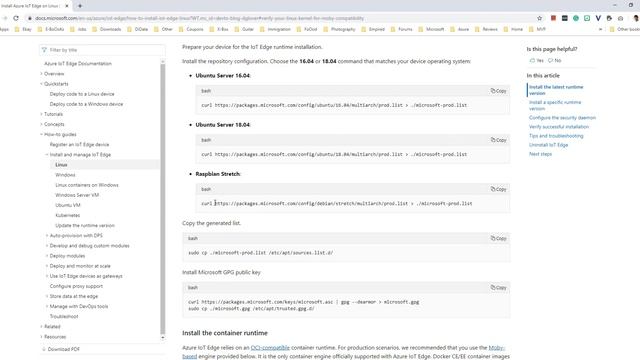
Task: Jump to Uninstall IoT Edge
Action: (x=548, y=145)
